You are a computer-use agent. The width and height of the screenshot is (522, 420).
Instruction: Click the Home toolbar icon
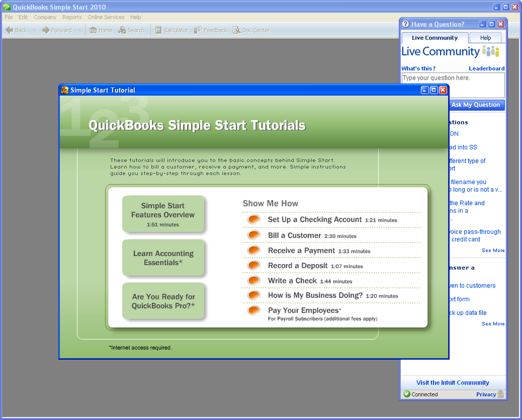93,30
